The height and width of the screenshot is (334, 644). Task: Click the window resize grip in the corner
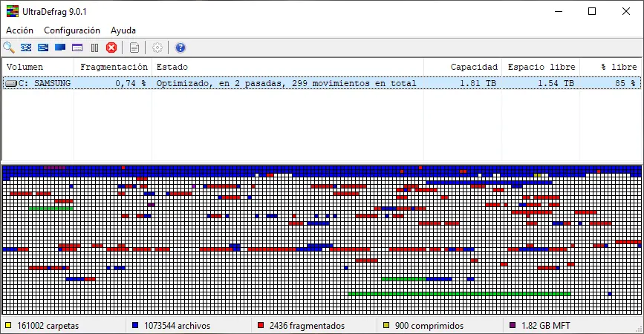click(x=639, y=329)
